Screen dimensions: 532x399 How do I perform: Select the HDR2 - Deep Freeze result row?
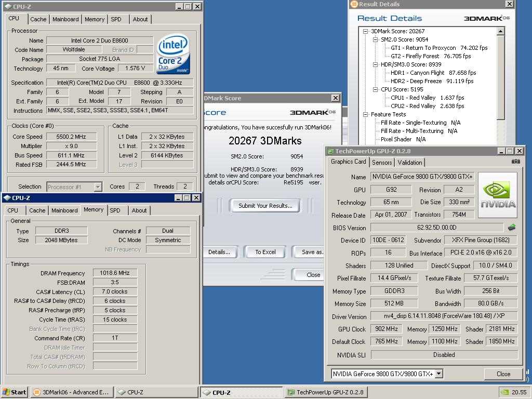[x=432, y=81]
